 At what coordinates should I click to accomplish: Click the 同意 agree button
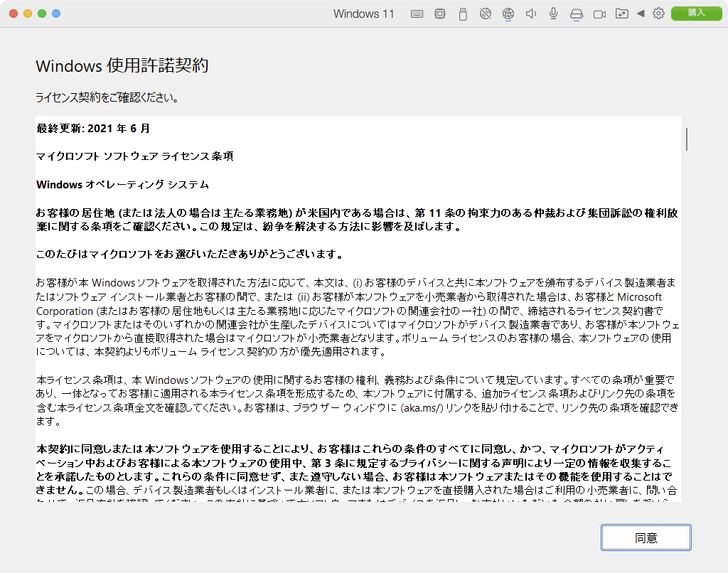coord(645,537)
